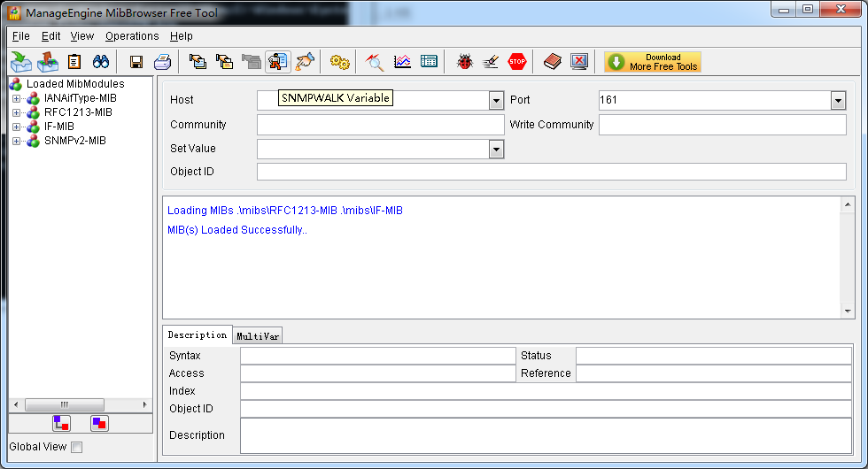Click the binoculars Find Node icon
868x469 pixels.
tap(101, 61)
